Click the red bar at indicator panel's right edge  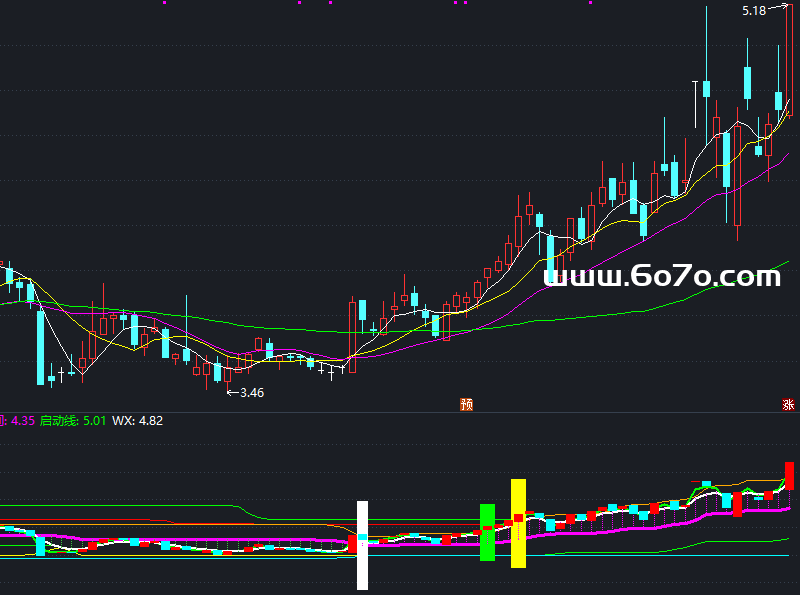click(x=789, y=475)
